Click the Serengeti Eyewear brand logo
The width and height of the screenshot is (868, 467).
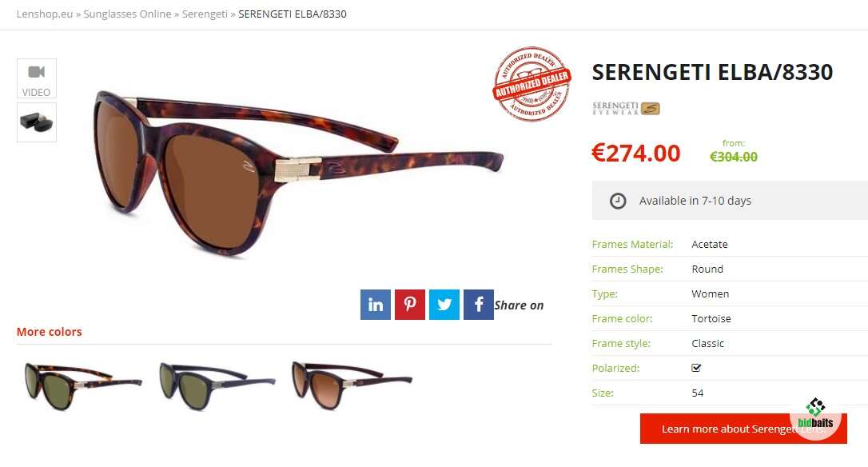(x=626, y=108)
